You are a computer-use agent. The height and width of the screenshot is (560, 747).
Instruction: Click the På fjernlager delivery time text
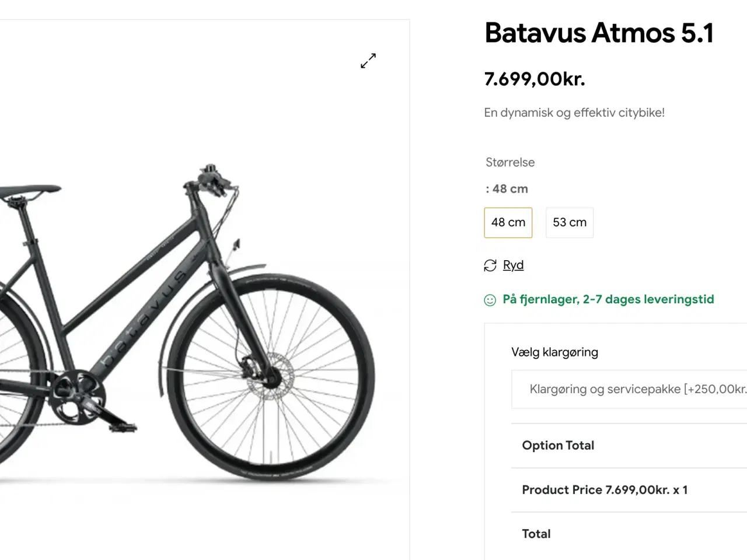tap(608, 299)
